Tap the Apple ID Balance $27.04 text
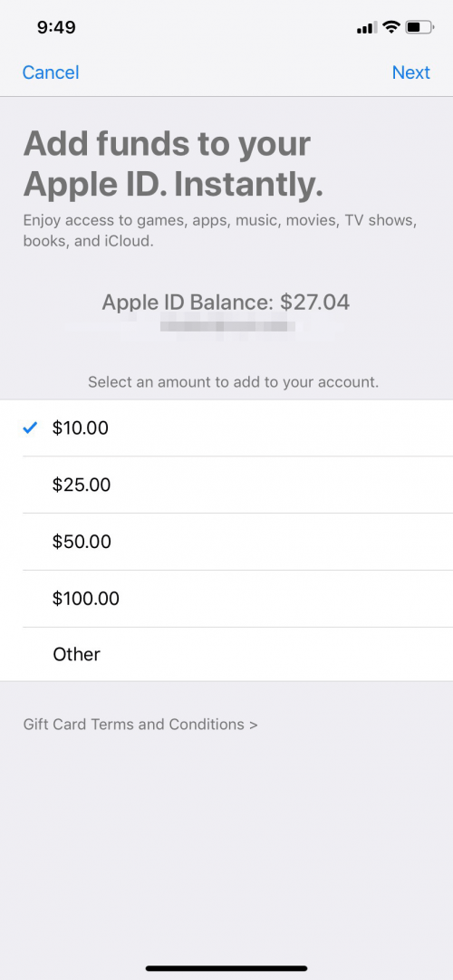The image size is (453, 980). (x=226, y=303)
